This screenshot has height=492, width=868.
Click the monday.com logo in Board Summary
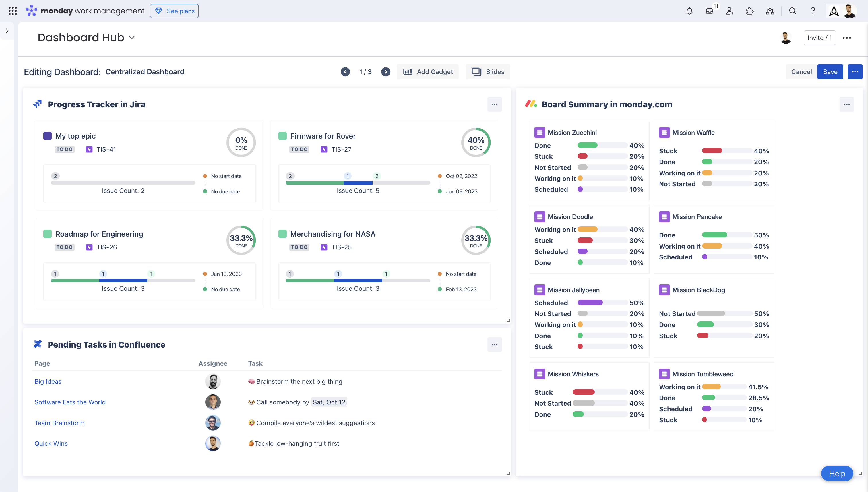(531, 104)
